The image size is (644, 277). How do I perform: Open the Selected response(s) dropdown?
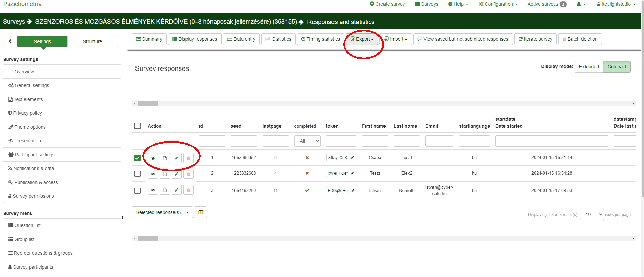tap(162, 212)
